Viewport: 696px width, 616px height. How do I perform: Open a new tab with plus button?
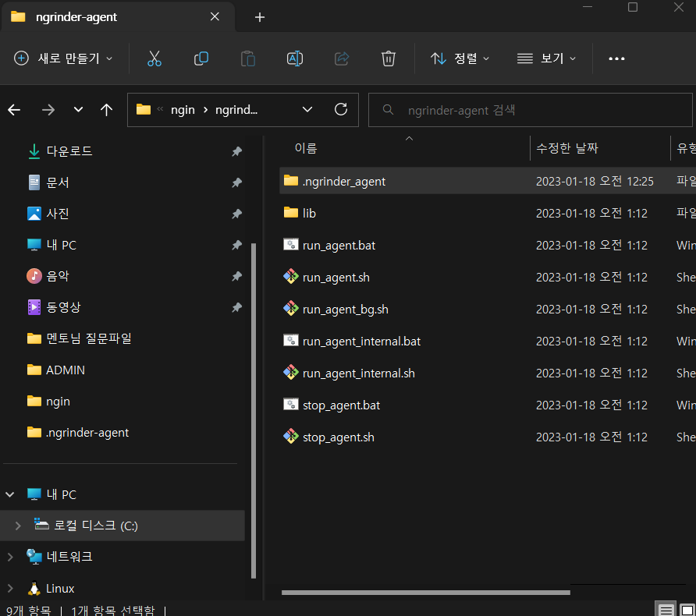point(260,17)
